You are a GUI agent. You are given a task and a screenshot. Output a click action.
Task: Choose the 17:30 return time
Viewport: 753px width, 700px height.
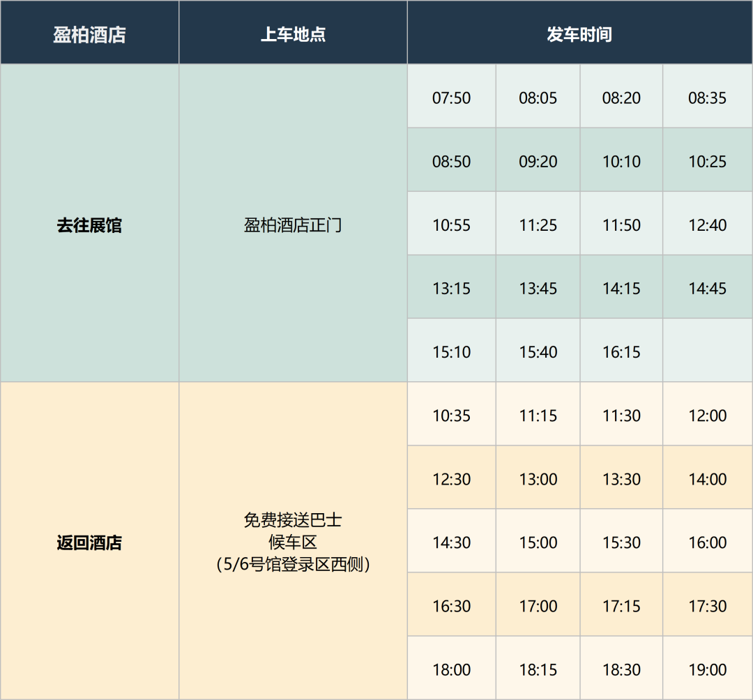pos(708,604)
